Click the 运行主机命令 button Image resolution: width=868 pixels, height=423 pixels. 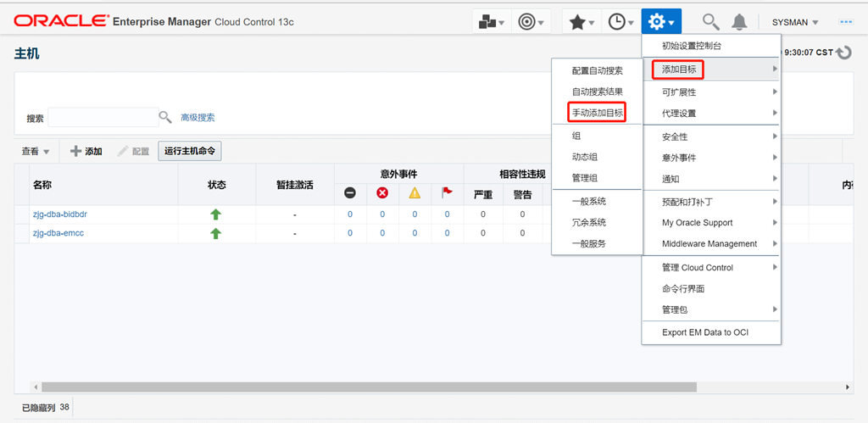(x=190, y=151)
